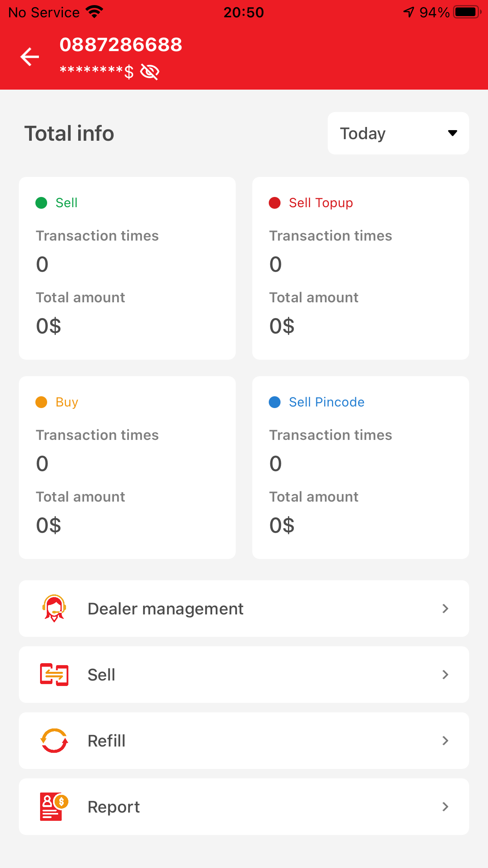
Task: Open the Report menu item
Action: [114, 807]
